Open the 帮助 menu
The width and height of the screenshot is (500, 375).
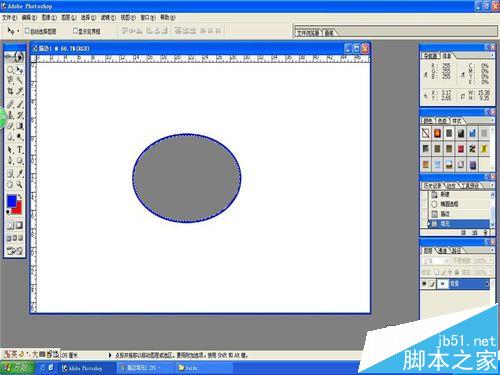[168, 17]
